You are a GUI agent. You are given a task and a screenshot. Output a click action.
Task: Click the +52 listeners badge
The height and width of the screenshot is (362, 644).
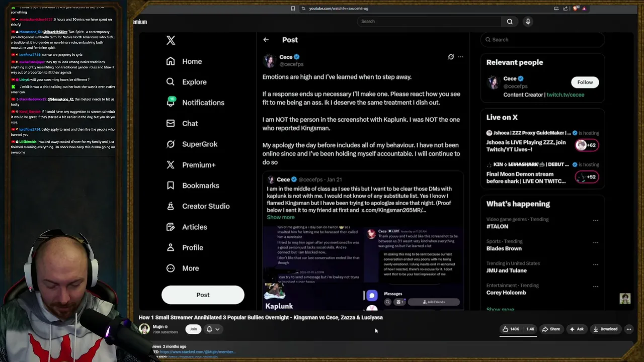click(x=587, y=177)
